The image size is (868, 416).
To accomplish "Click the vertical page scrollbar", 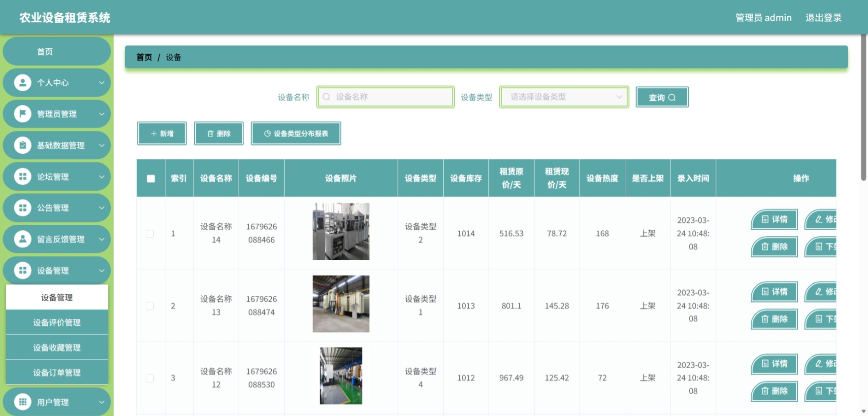I will pyautogui.click(x=863, y=107).
